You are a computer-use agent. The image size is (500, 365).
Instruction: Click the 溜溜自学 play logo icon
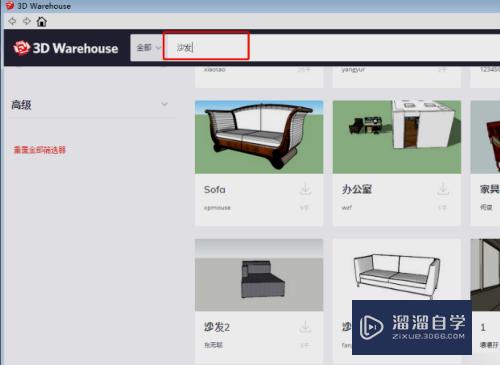pyautogui.click(x=371, y=327)
